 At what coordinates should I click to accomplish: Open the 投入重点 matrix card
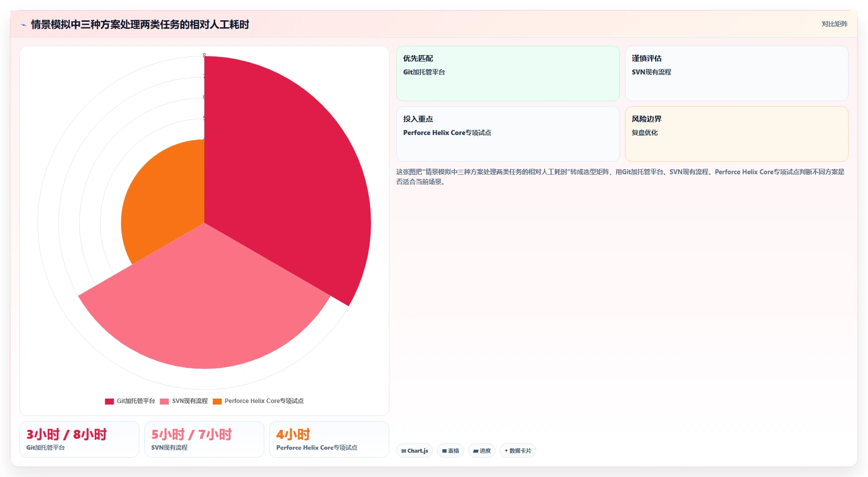[x=508, y=134]
